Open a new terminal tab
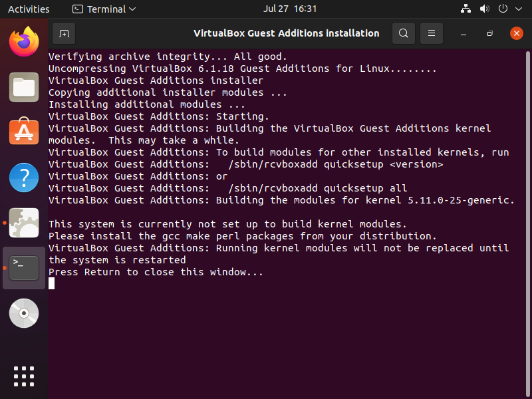Viewport: 532px width, 399px height. click(x=64, y=33)
